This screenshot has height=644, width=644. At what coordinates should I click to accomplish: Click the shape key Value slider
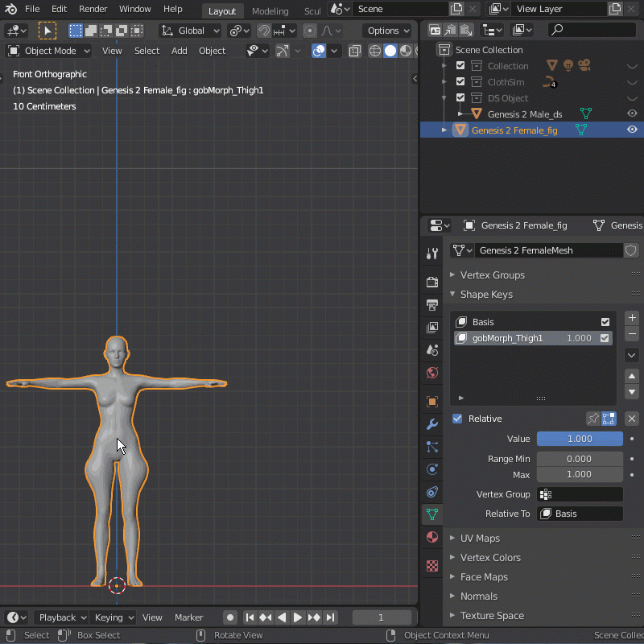click(x=580, y=439)
